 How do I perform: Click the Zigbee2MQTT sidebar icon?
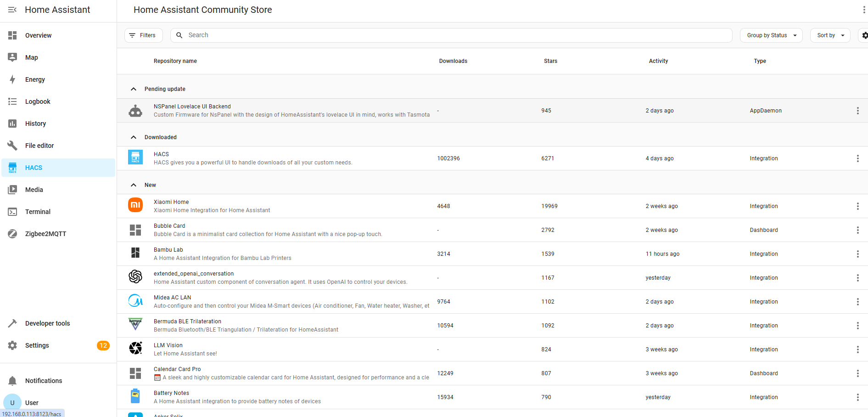coord(12,234)
